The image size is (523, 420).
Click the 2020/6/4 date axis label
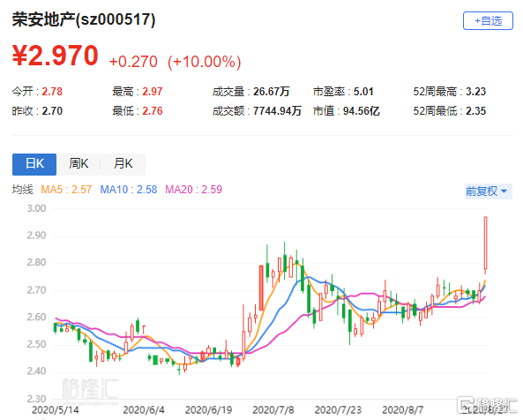(144, 409)
